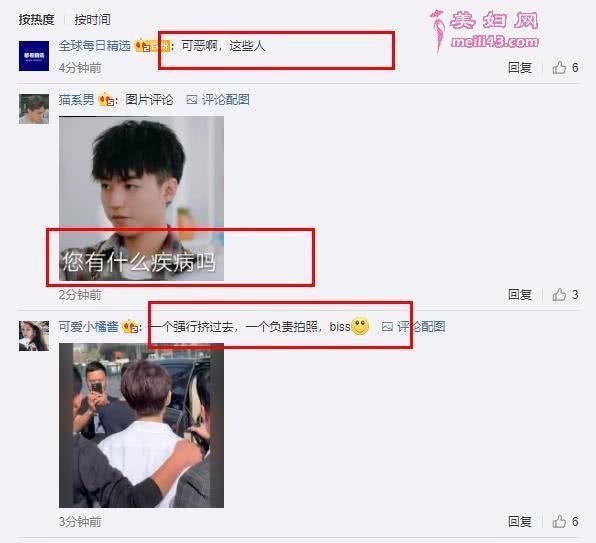Like the 可爱小橘酱 comment thumbs-up icon
This screenshot has height=543, width=596.
tap(559, 521)
